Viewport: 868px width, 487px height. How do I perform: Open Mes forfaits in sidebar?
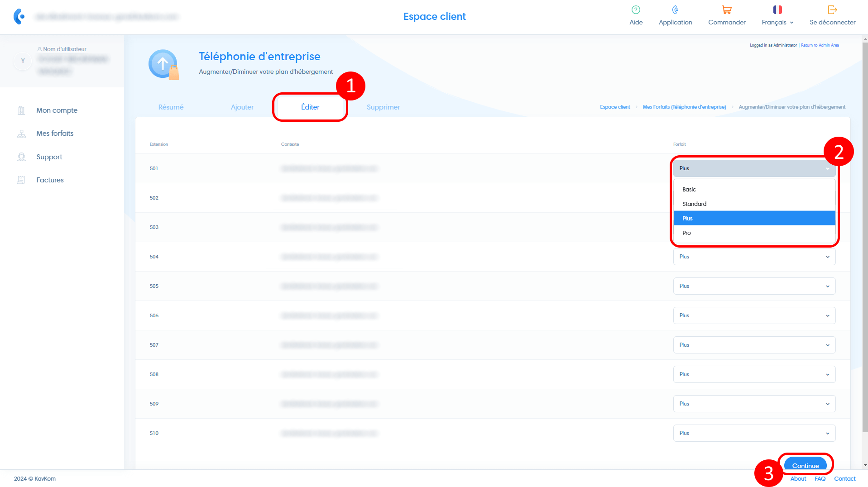(55, 134)
